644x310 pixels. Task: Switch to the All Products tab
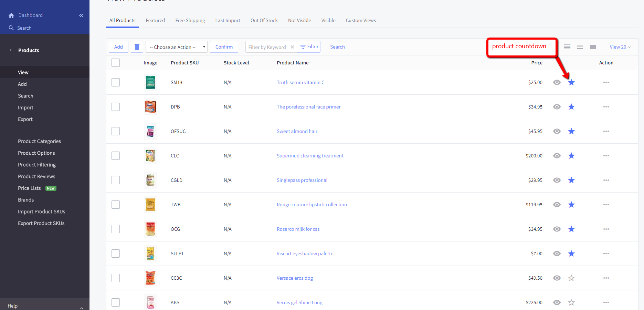click(122, 20)
